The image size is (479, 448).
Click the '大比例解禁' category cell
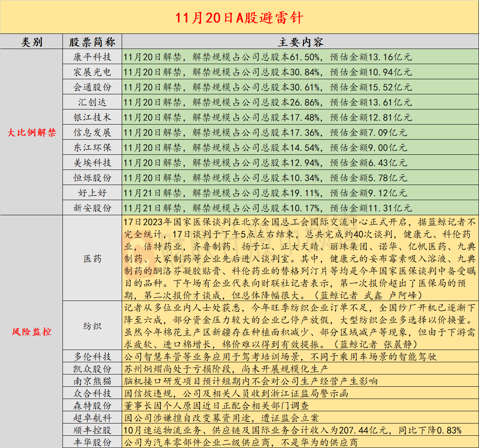pos(31,132)
